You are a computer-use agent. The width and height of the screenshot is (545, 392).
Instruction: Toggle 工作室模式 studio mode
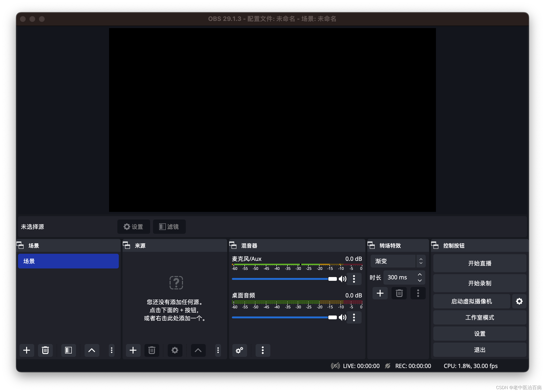click(480, 317)
